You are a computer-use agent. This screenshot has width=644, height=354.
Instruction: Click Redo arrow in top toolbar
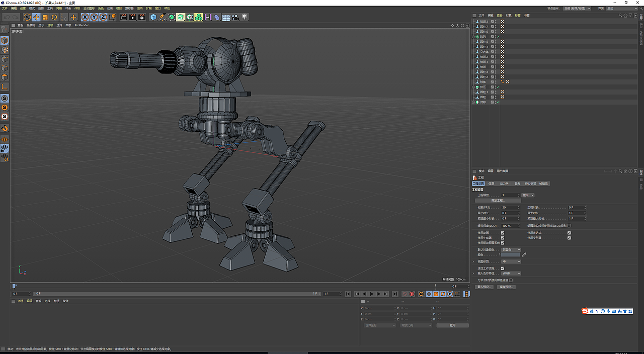[16, 17]
